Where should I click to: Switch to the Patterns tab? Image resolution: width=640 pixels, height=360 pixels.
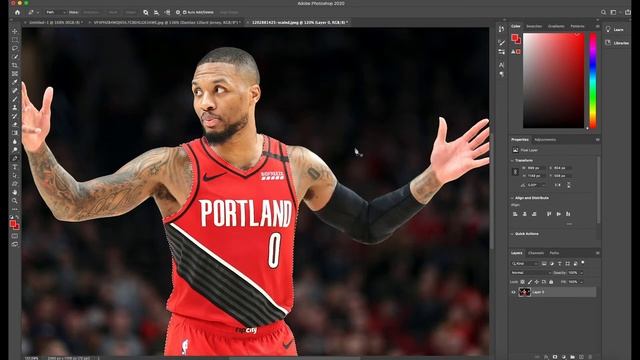pos(578,26)
